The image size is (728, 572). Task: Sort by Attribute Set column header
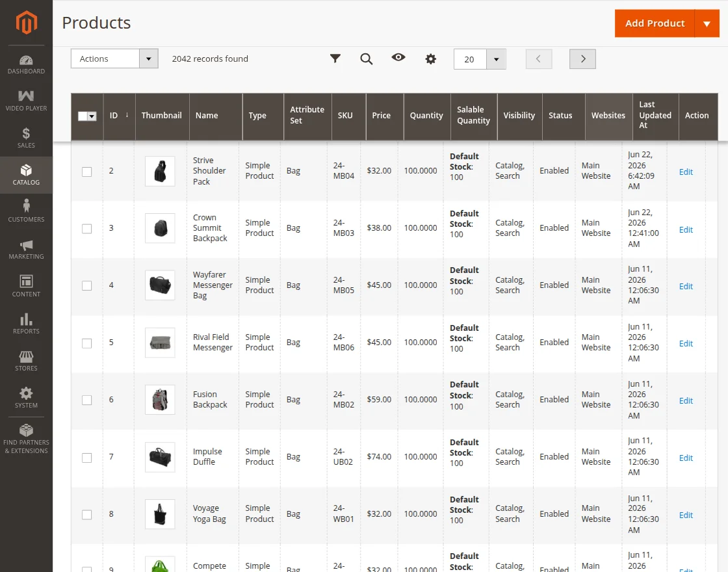pos(307,116)
